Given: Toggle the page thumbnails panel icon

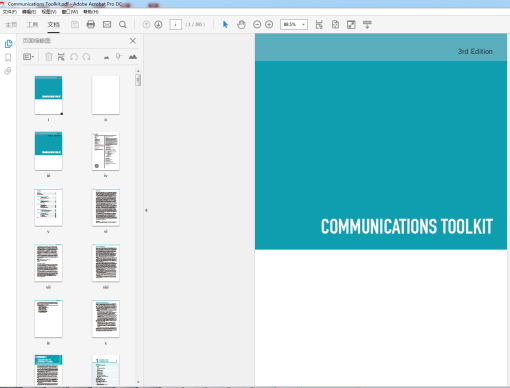Looking at the screenshot, I should (x=8, y=44).
